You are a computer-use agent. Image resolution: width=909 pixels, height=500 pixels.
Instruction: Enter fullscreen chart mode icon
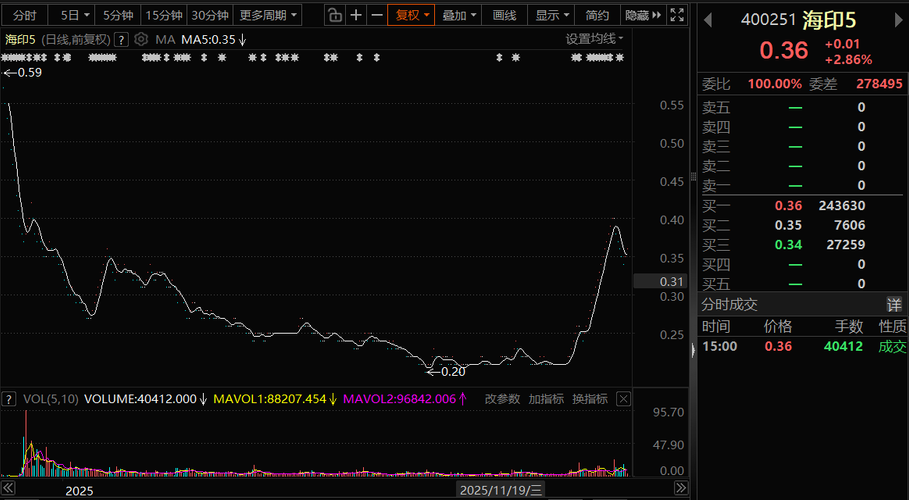tap(677, 15)
